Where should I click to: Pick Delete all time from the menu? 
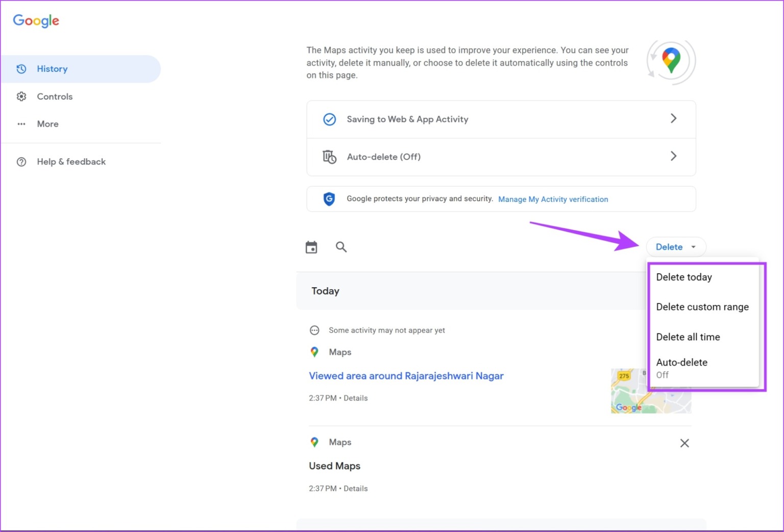(688, 337)
